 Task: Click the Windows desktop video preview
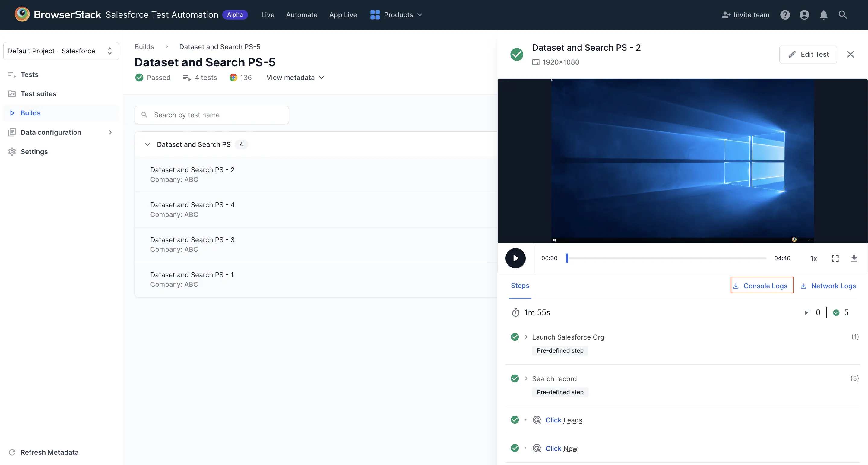(x=682, y=160)
